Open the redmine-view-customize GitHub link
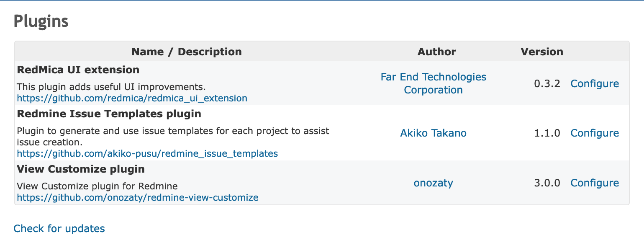 point(138,197)
